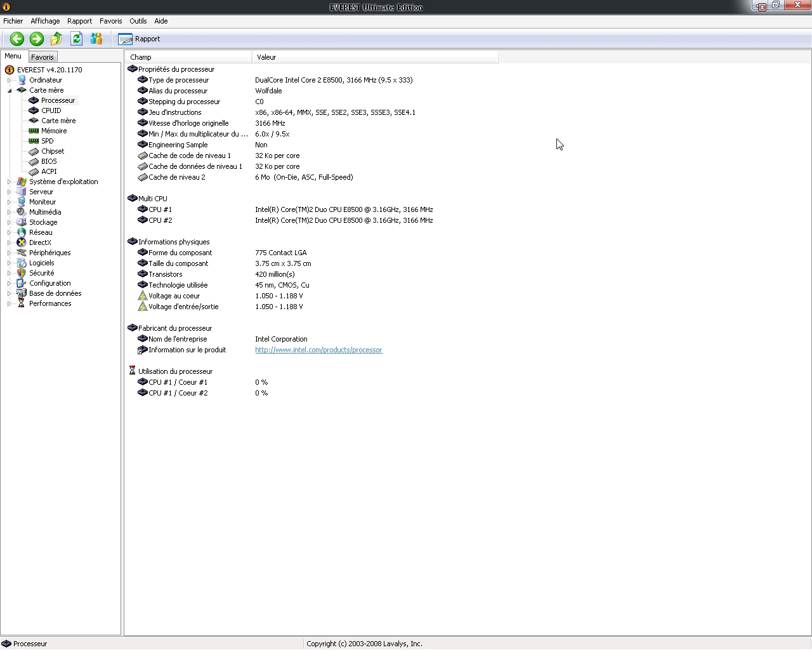Expand the Moniteur tree node
Screen dimensions: 812x650
point(10,202)
